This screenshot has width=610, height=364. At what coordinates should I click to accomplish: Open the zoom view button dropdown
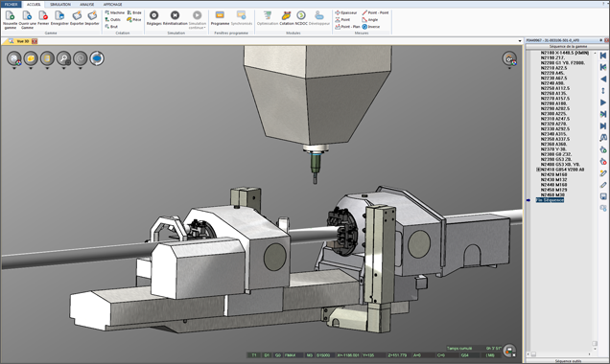click(64, 68)
